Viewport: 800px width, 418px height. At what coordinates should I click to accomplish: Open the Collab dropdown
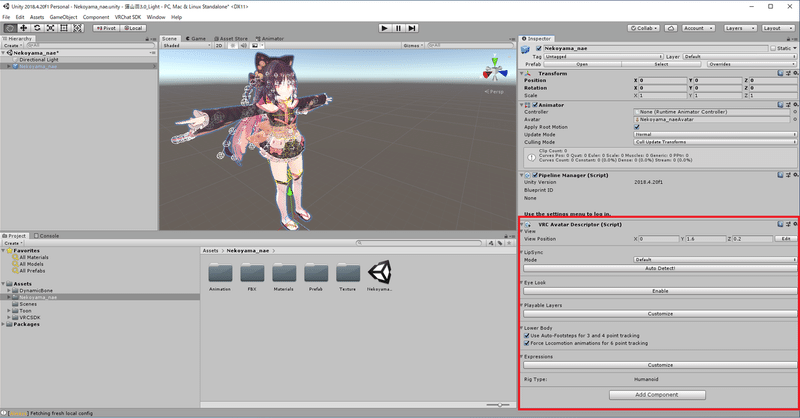coord(643,28)
